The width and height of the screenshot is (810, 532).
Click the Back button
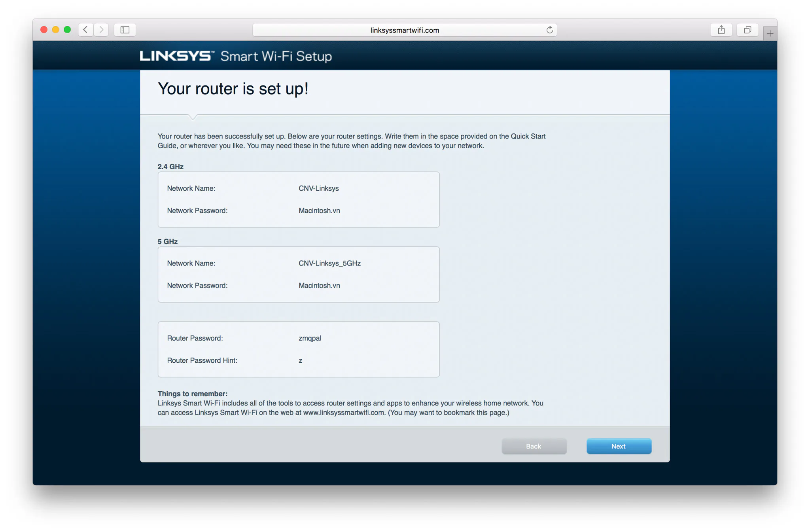point(534,446)
